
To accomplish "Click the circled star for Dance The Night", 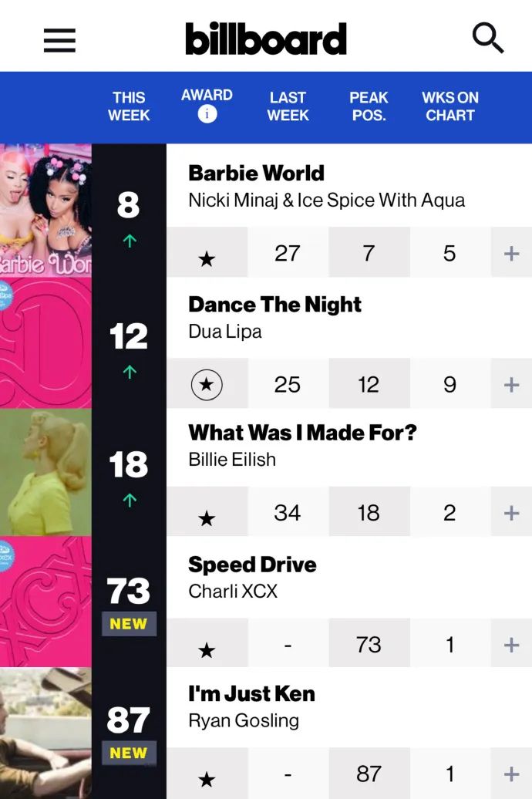I will (207, 385).
